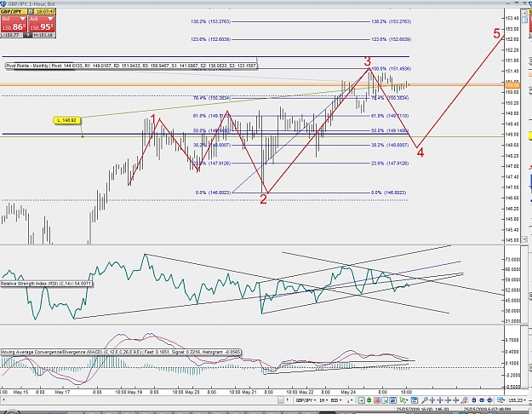Click the green candlestick indicator icon

pos(369,400)
